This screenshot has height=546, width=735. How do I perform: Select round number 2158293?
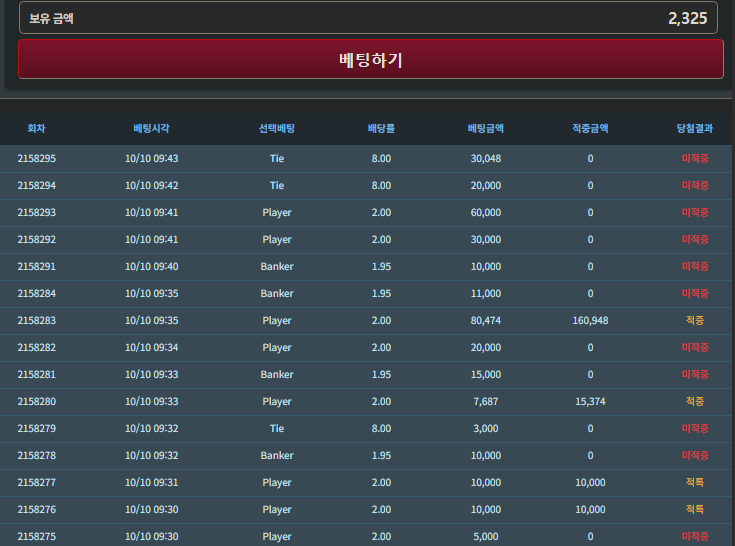tap(37, 212)
